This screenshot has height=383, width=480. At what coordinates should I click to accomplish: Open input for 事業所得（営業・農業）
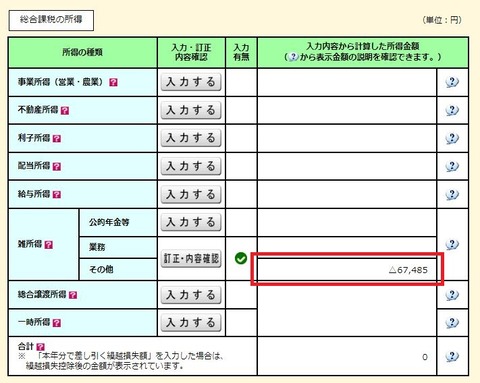tap(191, 82)
